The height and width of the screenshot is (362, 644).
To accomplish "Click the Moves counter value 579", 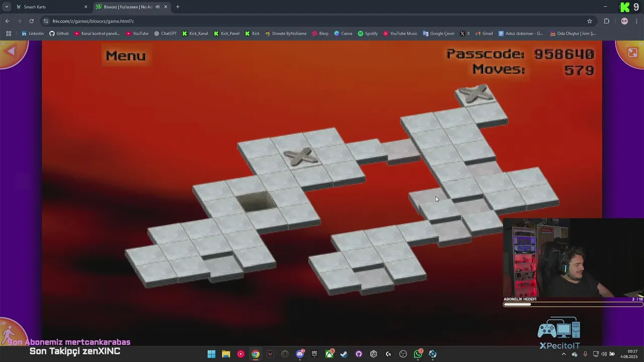I will [579, 70].
